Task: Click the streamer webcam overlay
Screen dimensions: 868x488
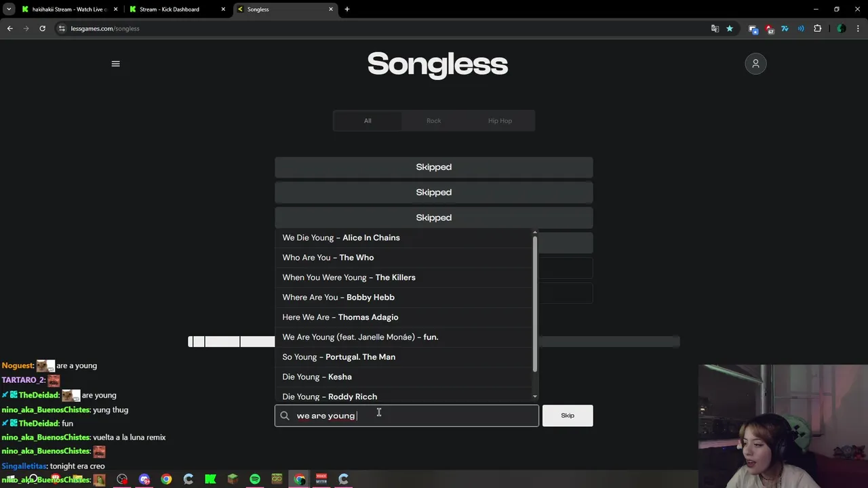Action: point(783,426)
